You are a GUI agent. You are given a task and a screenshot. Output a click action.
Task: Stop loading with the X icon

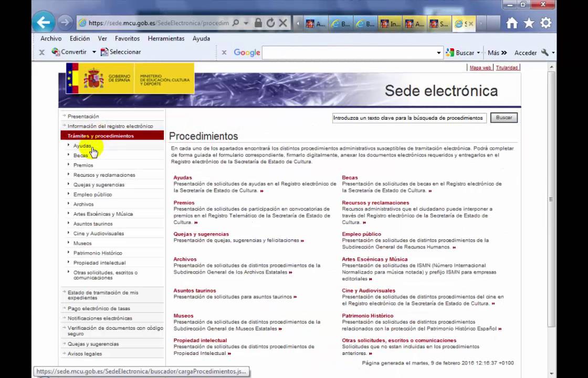283,23
